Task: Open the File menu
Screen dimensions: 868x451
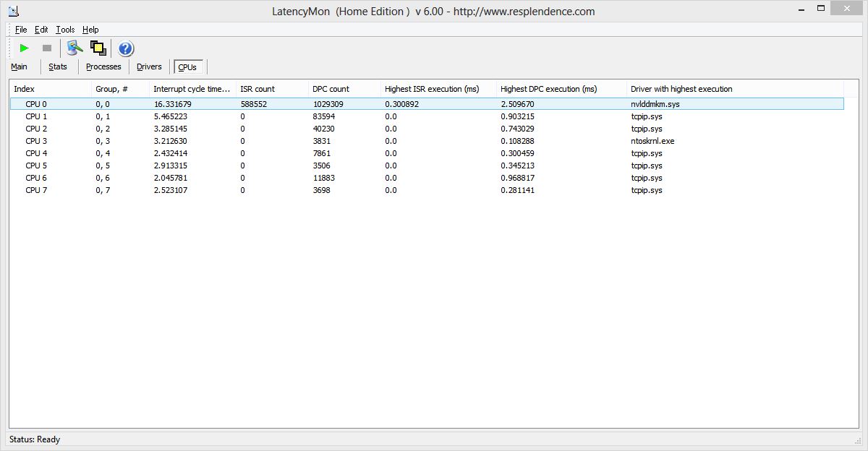Action: (21, 30)
